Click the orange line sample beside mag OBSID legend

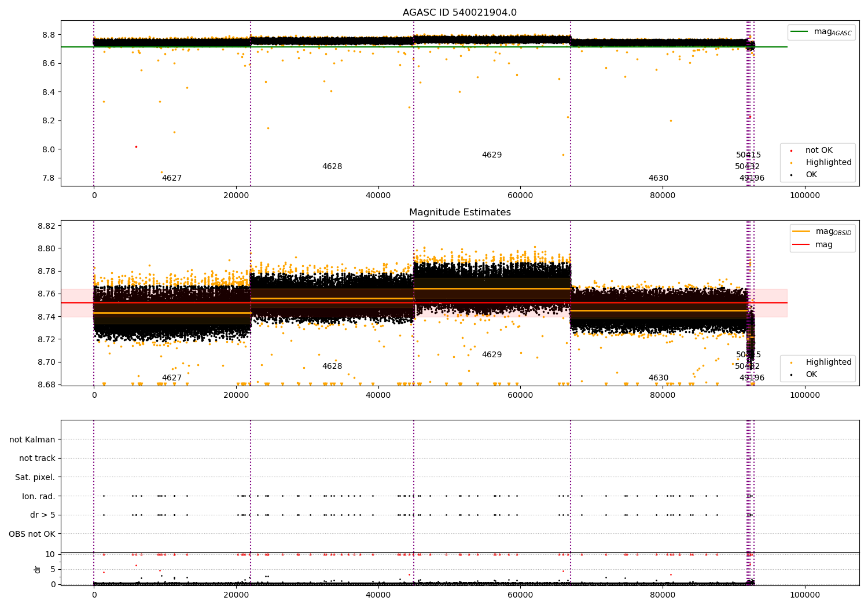tap(801, 232)
